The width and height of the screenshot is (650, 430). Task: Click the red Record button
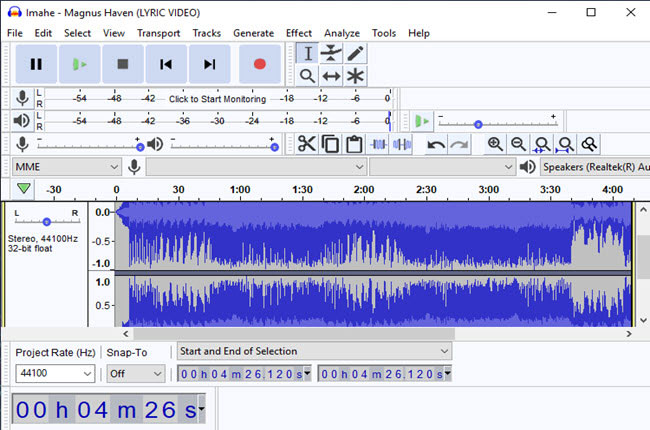260,64
